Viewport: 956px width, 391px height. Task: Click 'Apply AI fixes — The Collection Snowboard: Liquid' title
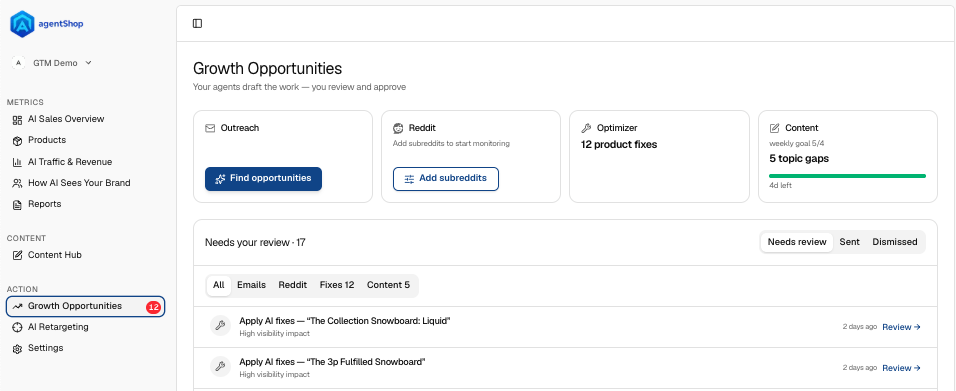pos(344,320)
